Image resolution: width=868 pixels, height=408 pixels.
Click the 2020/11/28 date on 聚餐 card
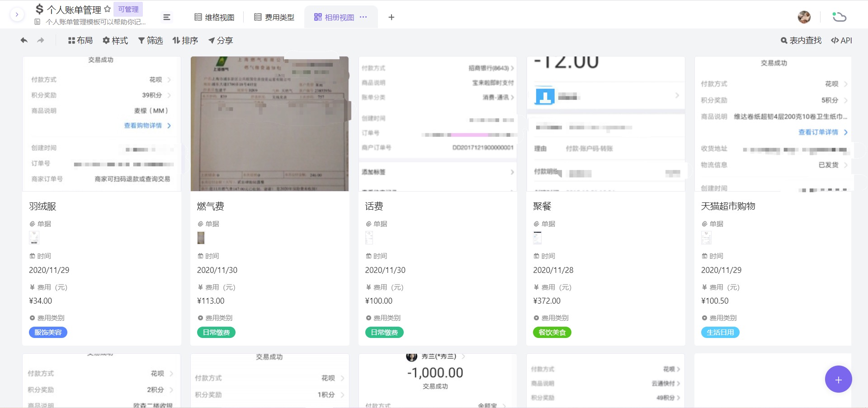[553, 270]
